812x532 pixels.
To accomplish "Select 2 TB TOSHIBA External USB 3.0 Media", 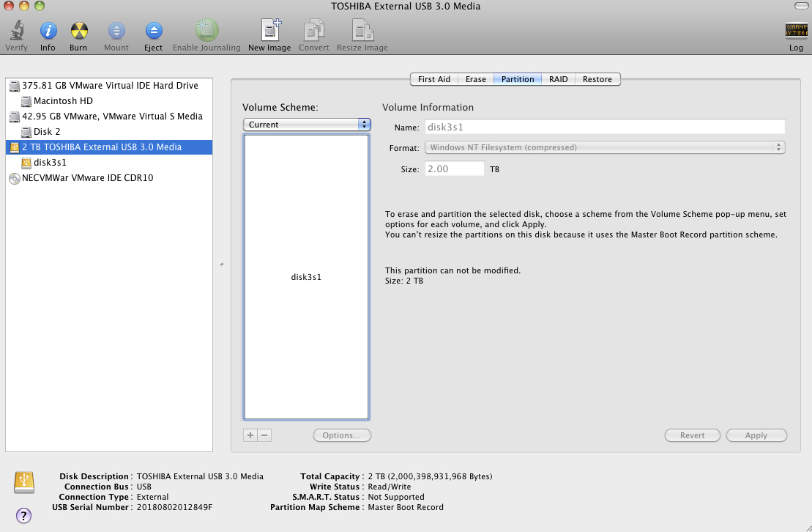I will point(109,147).
